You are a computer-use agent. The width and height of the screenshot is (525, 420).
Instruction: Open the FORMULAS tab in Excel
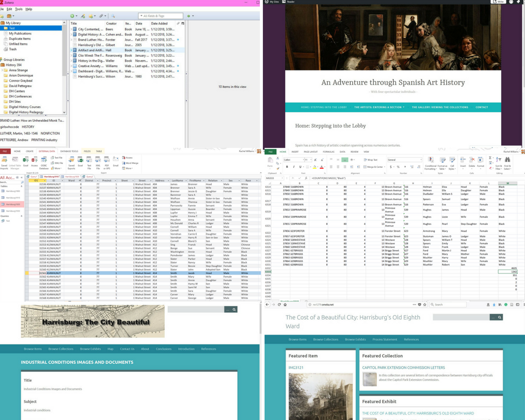click(x=328, y=152)
